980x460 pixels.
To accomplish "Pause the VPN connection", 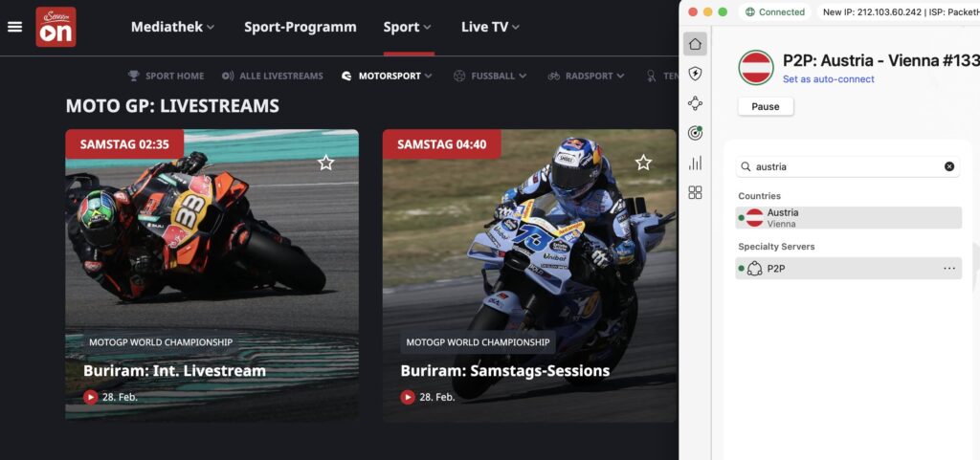I will pos(766,106).
